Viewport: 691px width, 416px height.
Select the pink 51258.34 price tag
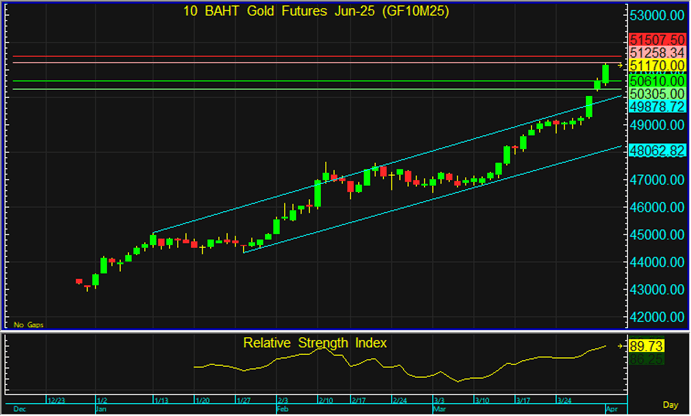[x=657, y=52]
